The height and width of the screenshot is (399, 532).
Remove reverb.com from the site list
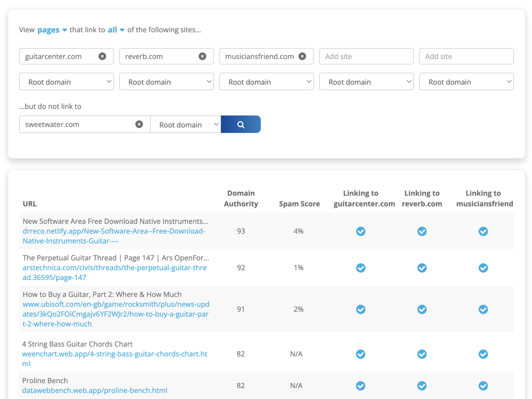202,56
